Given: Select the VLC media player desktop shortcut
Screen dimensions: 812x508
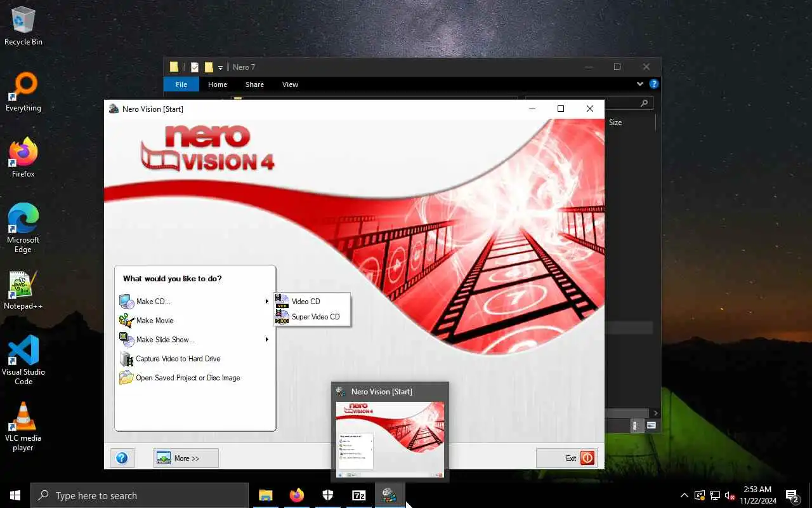Looking at the screenshot, I should click(23, 427).
